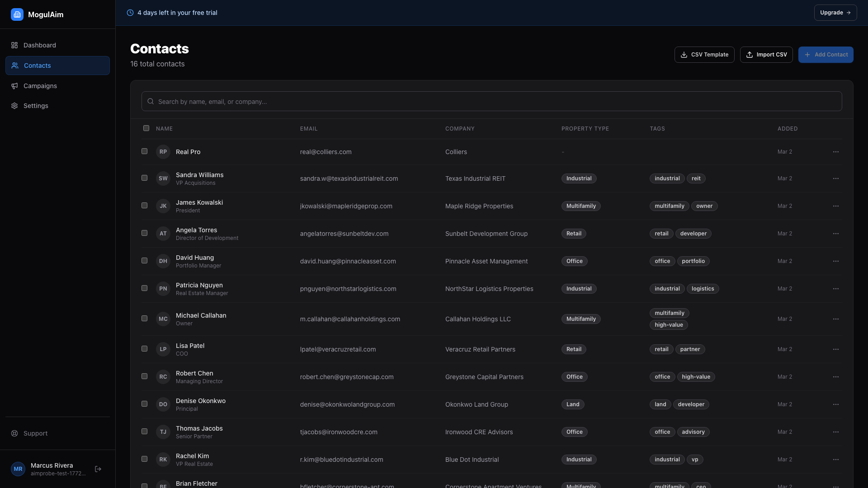Open the actions menu for Thomas Jacobs
The width and height of the screenshot is (868, 488).
(835, 432)
